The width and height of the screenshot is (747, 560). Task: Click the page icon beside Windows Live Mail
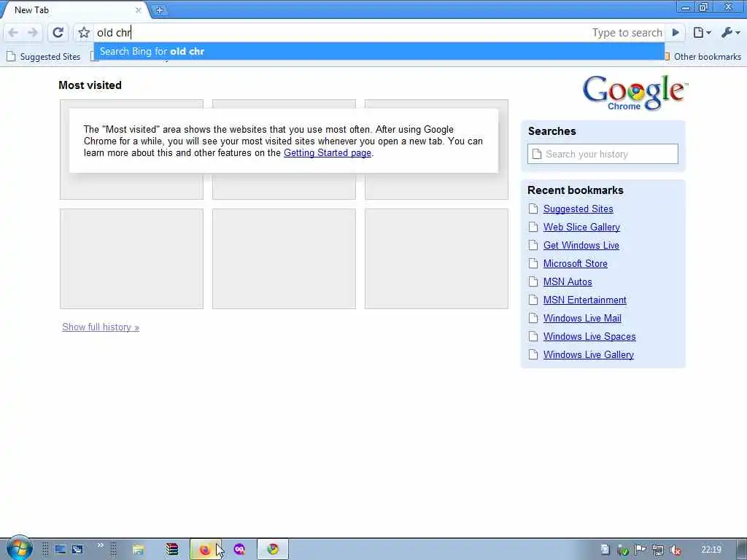(x=533, y=318)
